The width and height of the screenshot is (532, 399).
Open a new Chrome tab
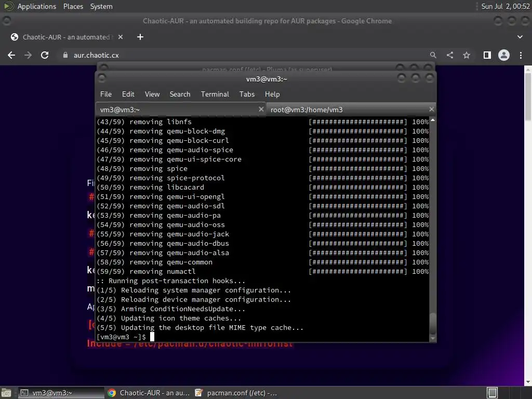pyautogui.click(x=140, y=37)
